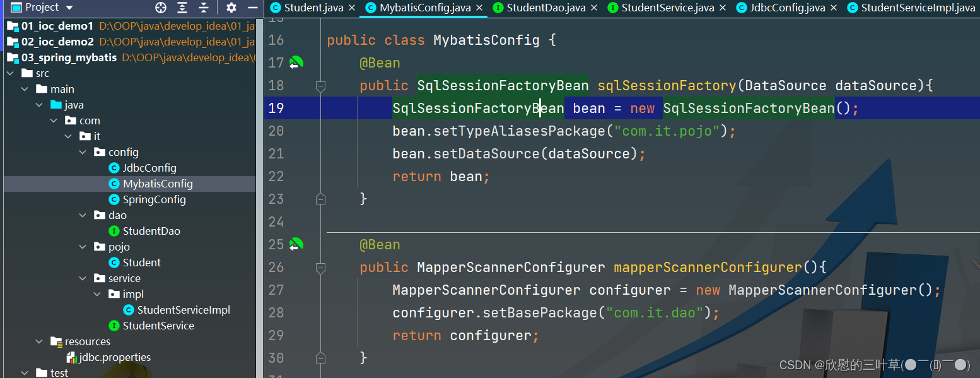Select StudentServiceImpl in project tree
Screen dimensions: 980x378
(183, 310)
